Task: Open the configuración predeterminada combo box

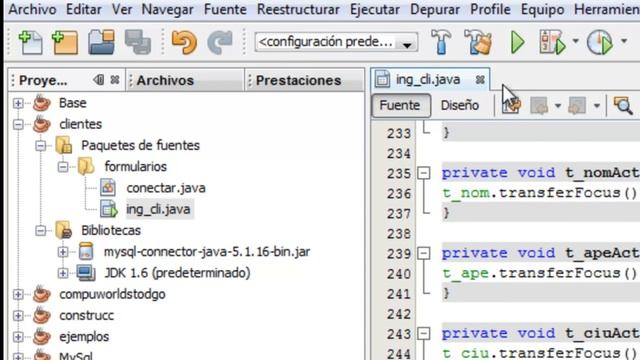Action: [x=336, y=42]
